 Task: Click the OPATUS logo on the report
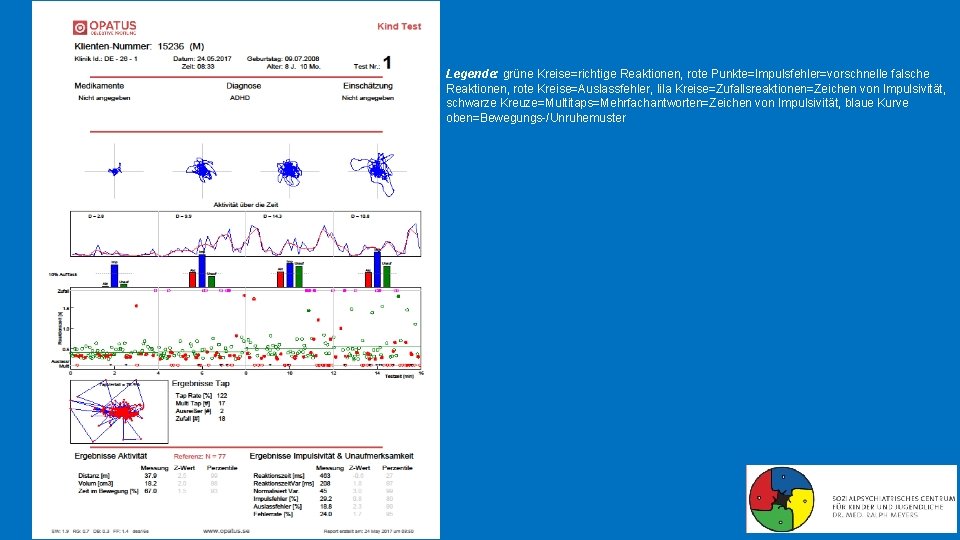pos(105,28)
